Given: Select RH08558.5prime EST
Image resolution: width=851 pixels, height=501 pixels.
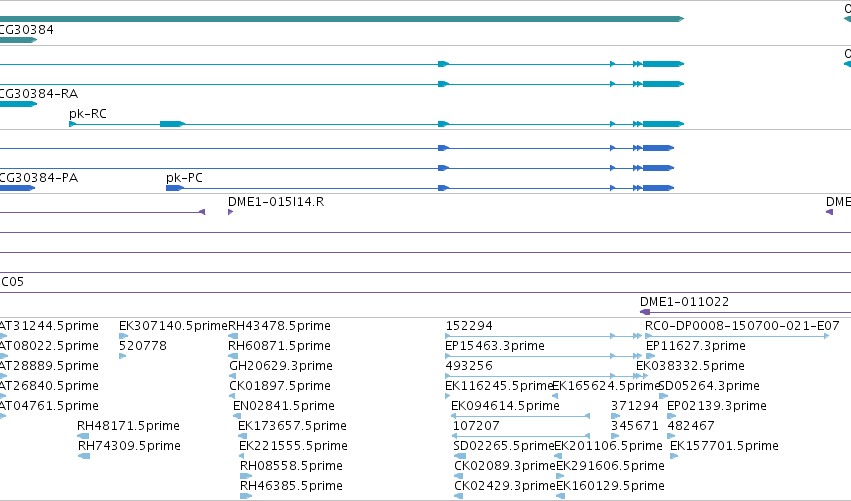Looking at the screenshot, I should 291,466.
